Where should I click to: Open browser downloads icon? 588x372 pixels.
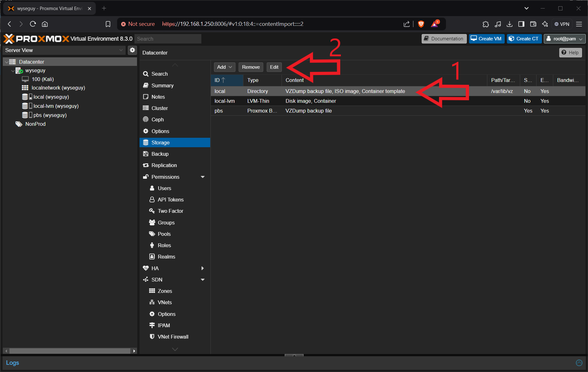tap(509, 24)
